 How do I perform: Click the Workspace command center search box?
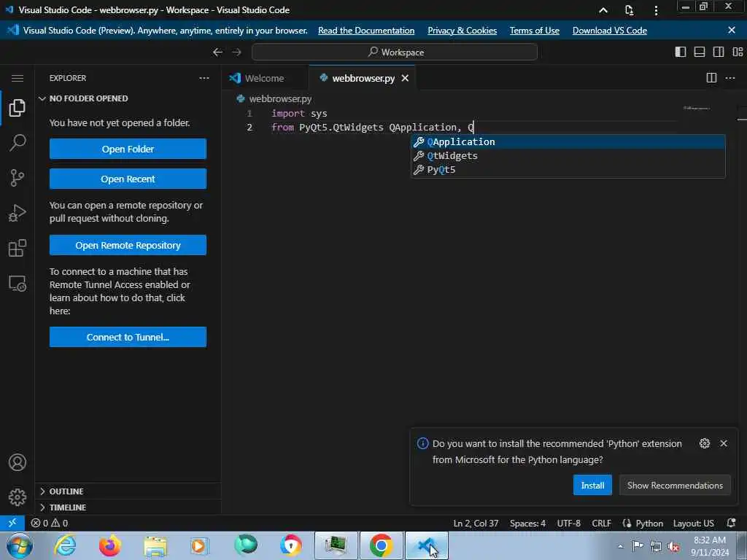pos(395,52)
